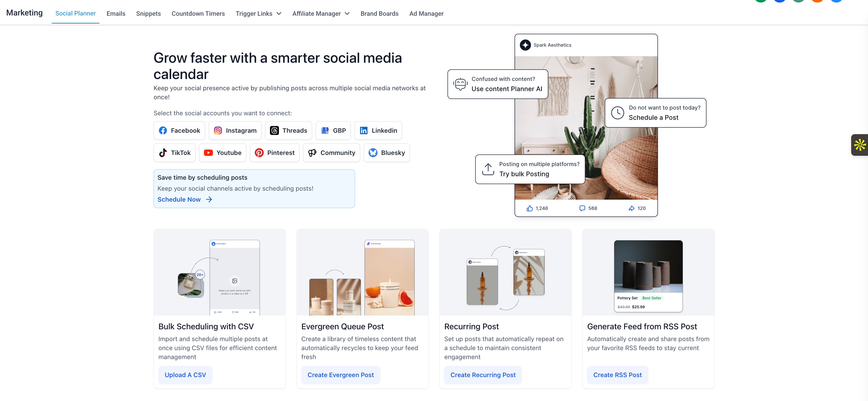
Task: Click the Recurring Post bottle illustration
Action: tap(505, 272)
